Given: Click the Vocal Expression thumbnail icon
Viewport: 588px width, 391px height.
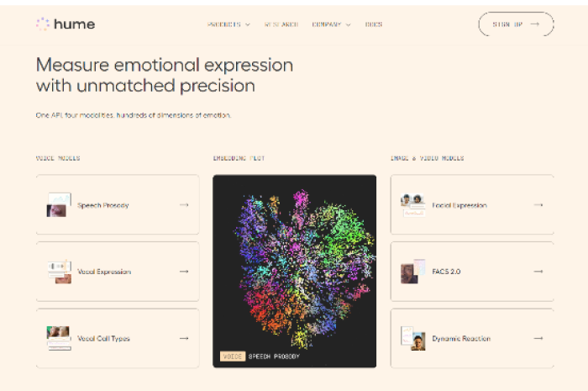Looking at the screenshot, I should 60,272.
